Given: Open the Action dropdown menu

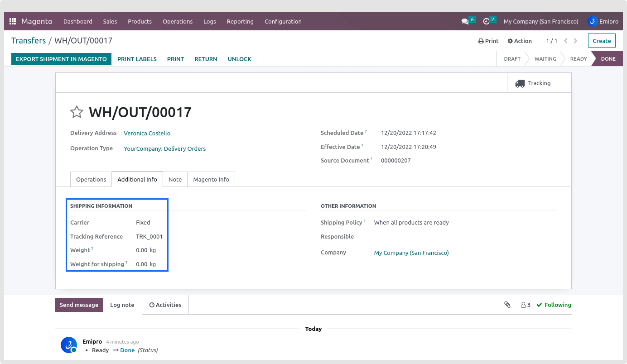Looking at the screenshot, I should [520, 41].
